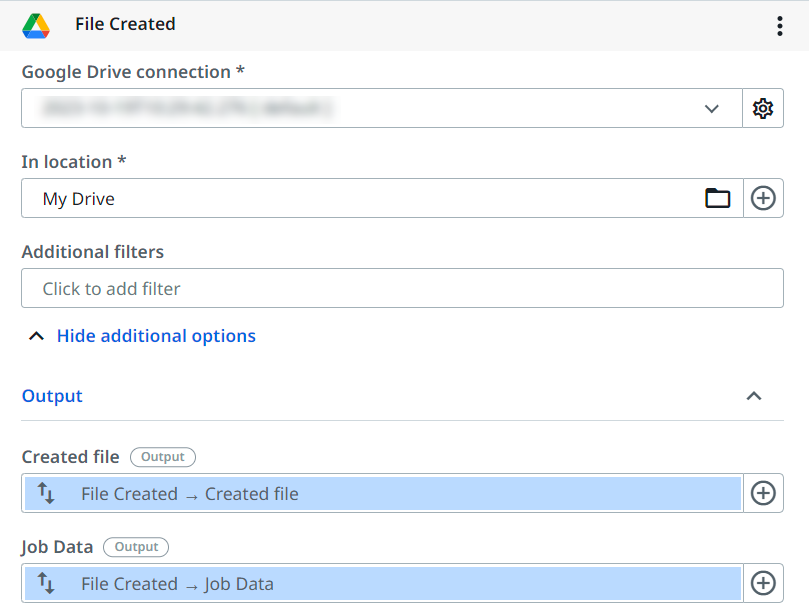Browse folders with the folder icon
809x616 pixels.
tap(718, 198)
